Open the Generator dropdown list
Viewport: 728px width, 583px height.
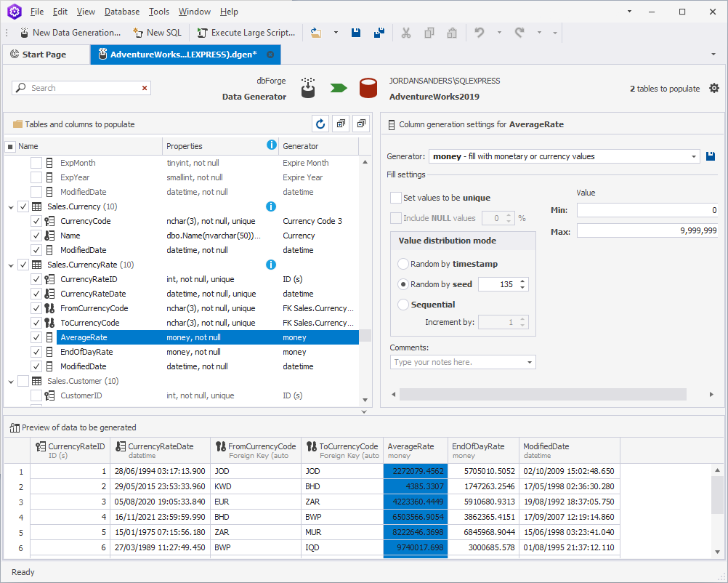pos(694,156)
